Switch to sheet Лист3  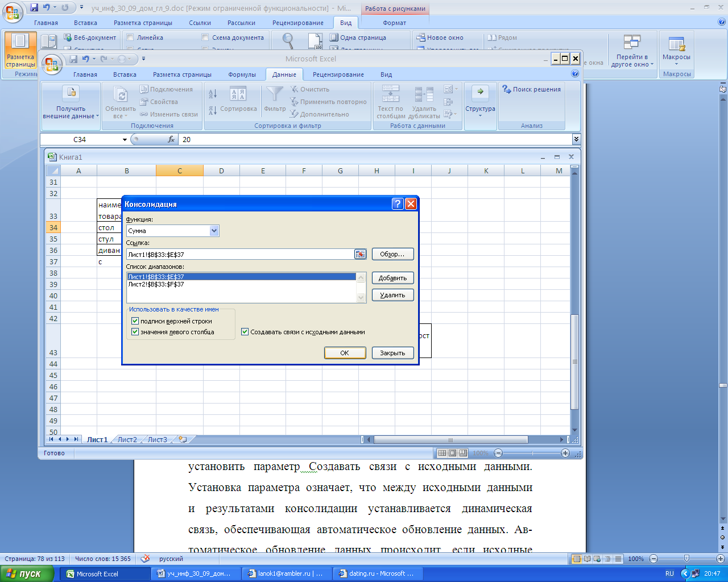coord(158,439)
